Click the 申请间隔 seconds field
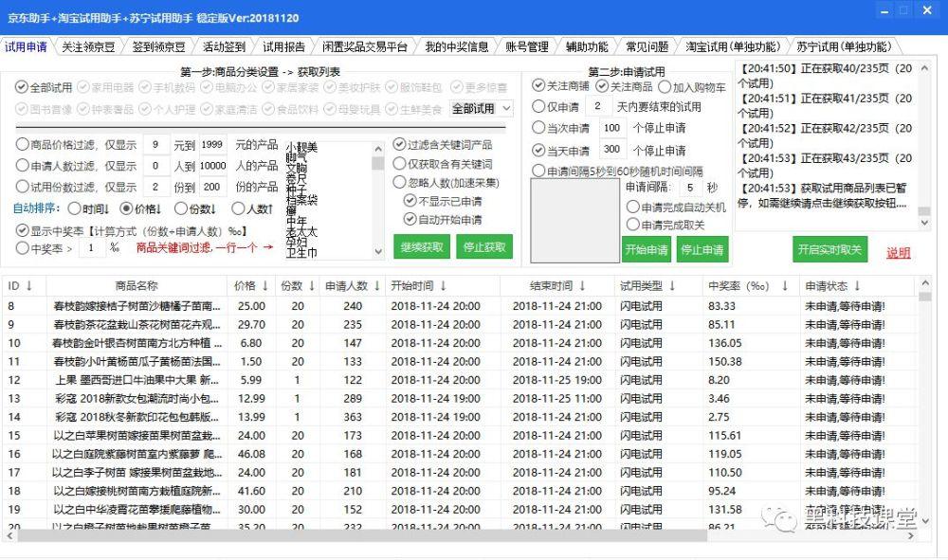This screenshot has height=560, width=948. click(690, 188)
